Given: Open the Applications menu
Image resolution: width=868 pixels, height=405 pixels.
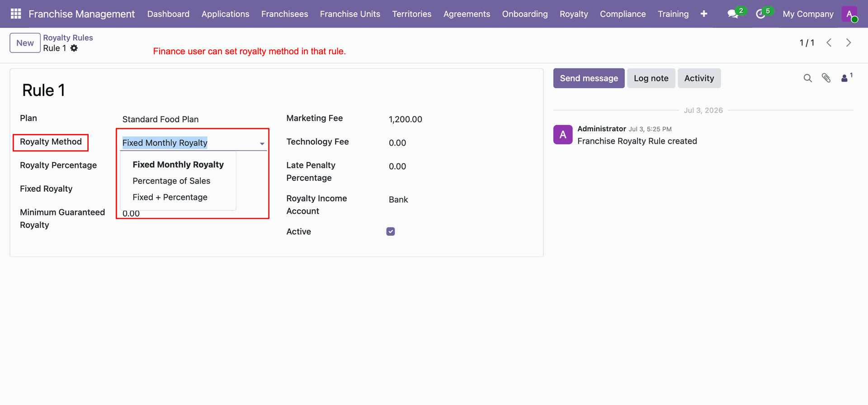Looking at the screenshot, I should [225, 14].
